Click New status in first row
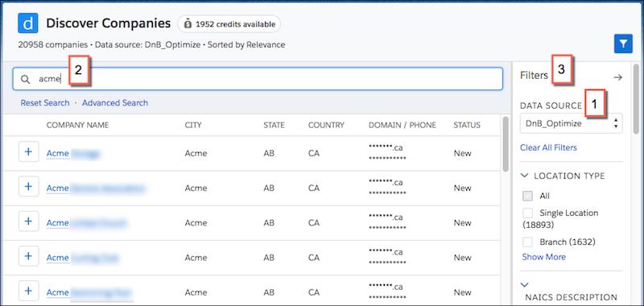644x306 pixels. pyautogui.click(x=462, y=153)
